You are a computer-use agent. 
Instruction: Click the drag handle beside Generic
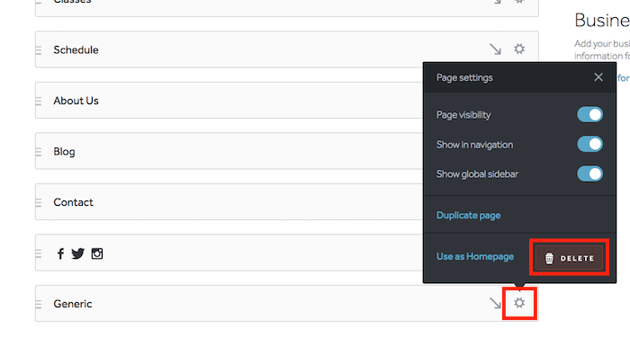(x=39, y=304)
